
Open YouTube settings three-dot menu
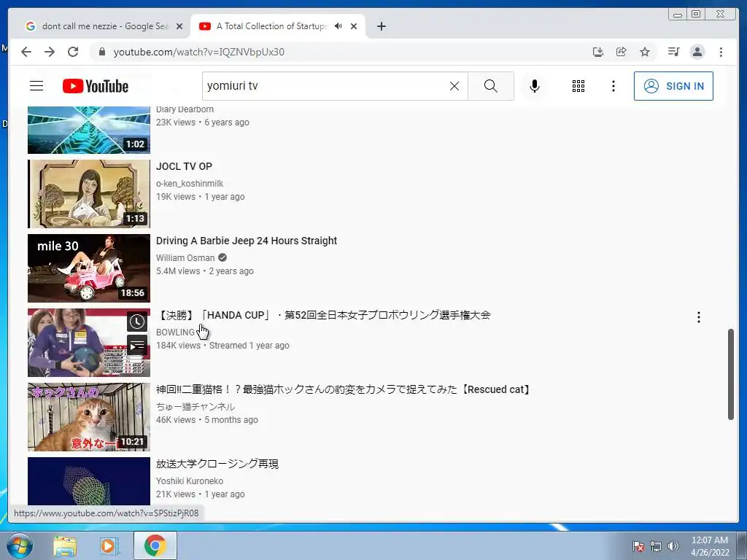613,86
